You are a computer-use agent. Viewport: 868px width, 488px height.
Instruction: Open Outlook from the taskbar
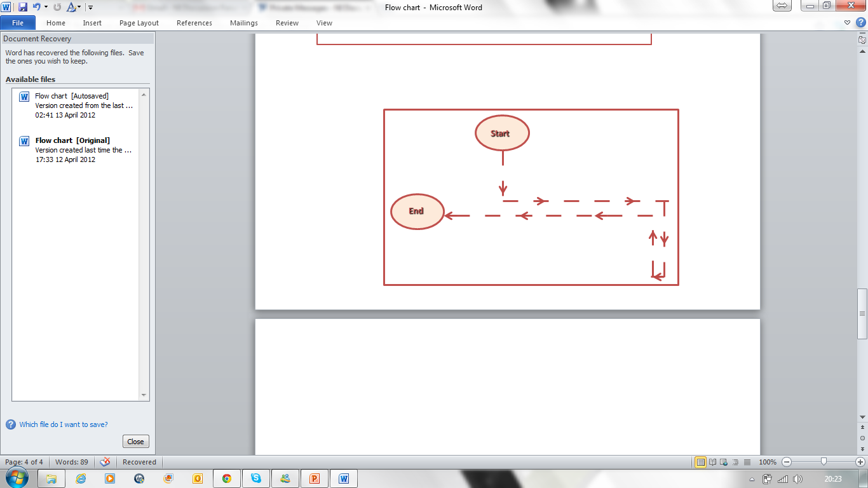[197, 478]
